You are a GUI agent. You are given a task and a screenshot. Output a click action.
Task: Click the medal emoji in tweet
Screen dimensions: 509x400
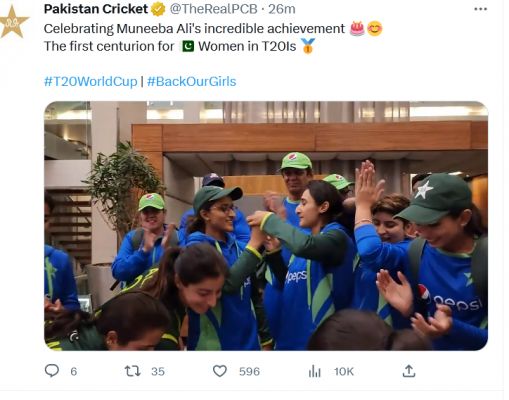(308, 46)
